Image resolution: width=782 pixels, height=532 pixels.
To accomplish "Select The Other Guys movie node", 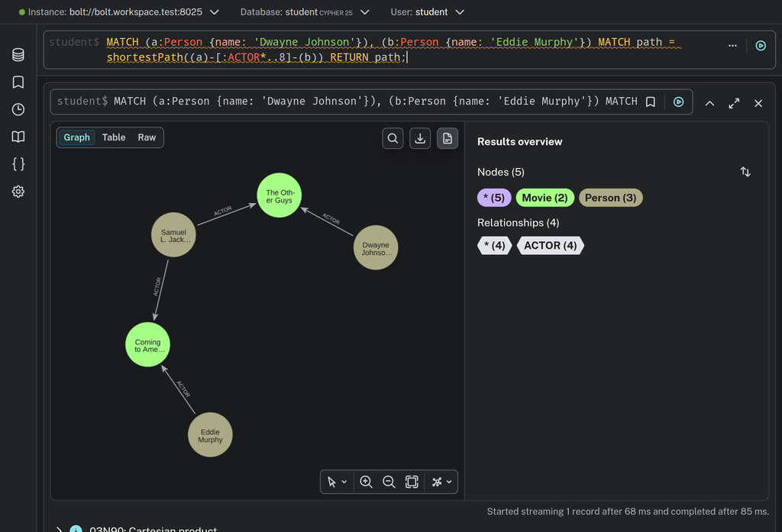I will coord(280,195).
